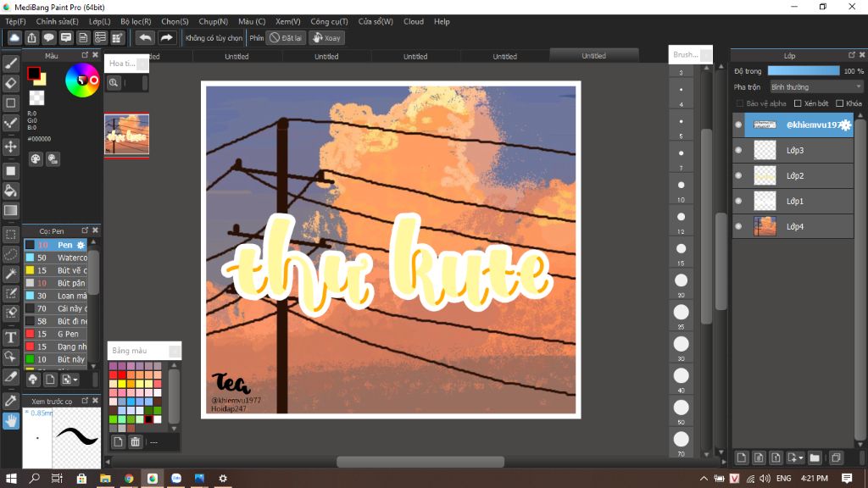This screenshot has width=868, height=488.
Task: Switch to the last Untitled tab
Action: point(594,55)
